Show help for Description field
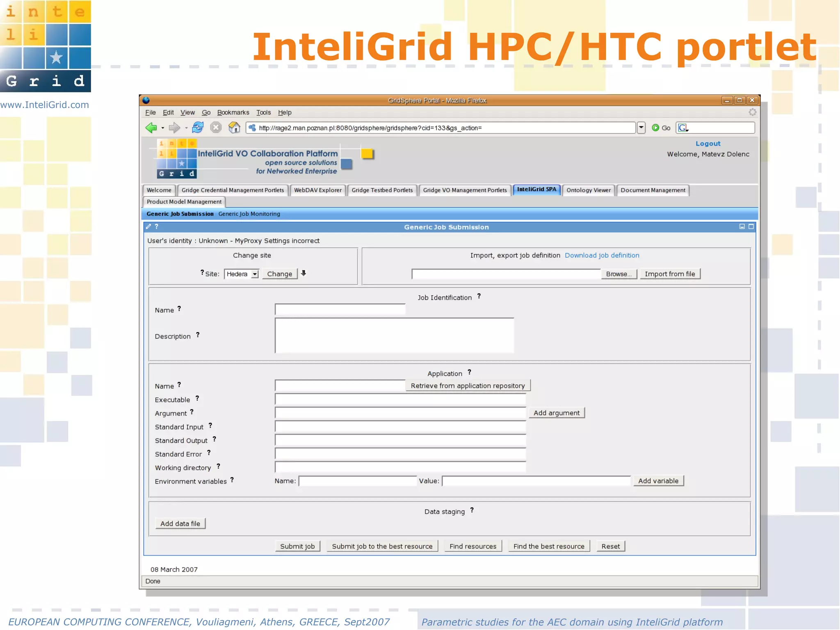840x630 pixels. [x=198, y=335]
